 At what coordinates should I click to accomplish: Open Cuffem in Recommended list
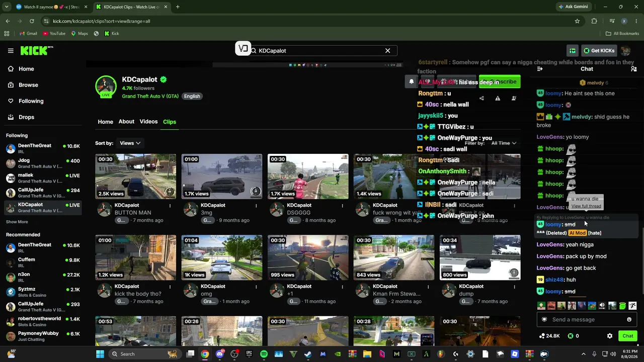tap(43, 262)
